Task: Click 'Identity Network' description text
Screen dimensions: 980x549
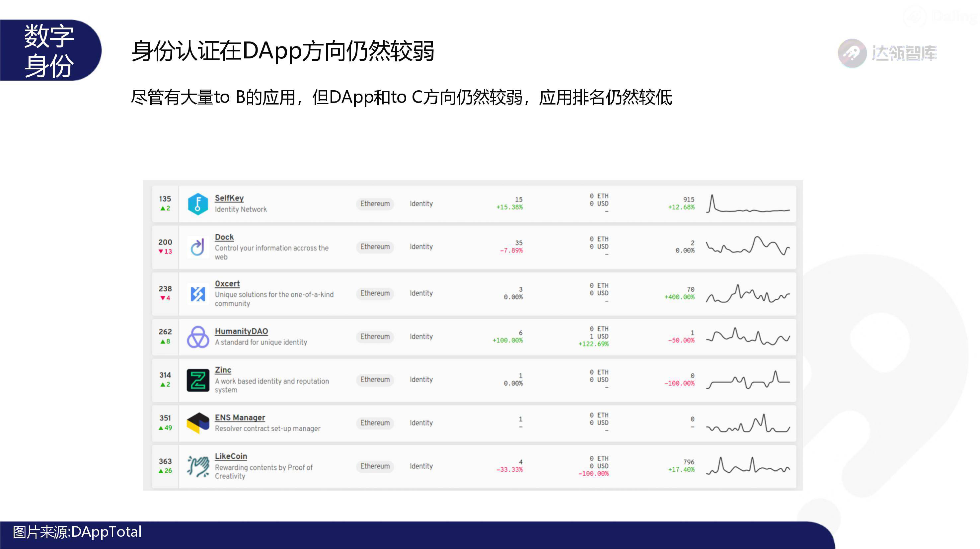Action: (241, 210)
